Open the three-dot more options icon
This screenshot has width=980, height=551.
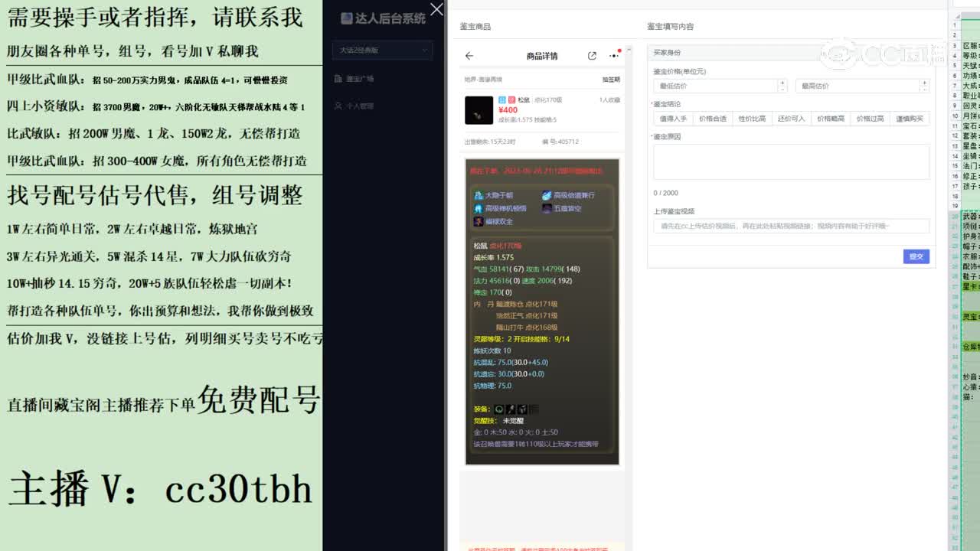[614, 56]
